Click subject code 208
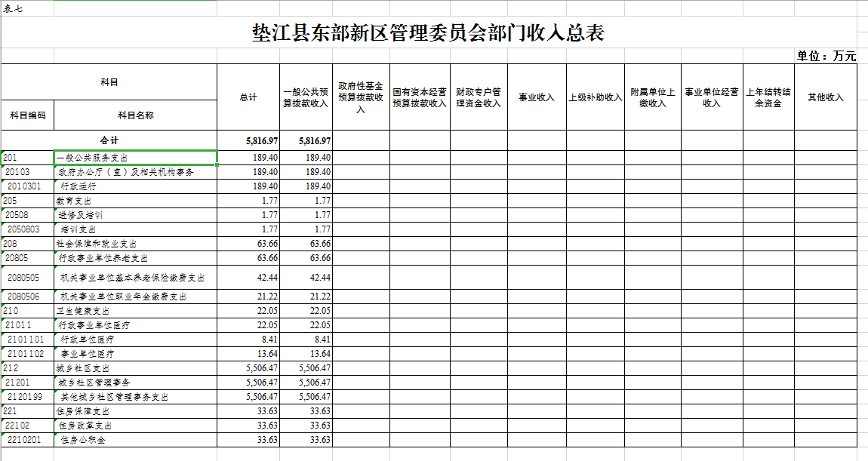 28,244
